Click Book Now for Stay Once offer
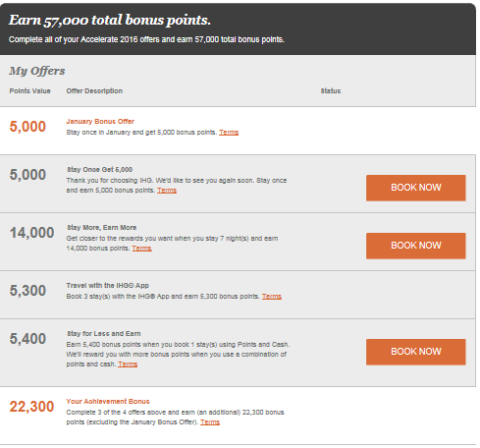Image resolution: width=480 pixels, height=448 pixels. coord(415,188)
